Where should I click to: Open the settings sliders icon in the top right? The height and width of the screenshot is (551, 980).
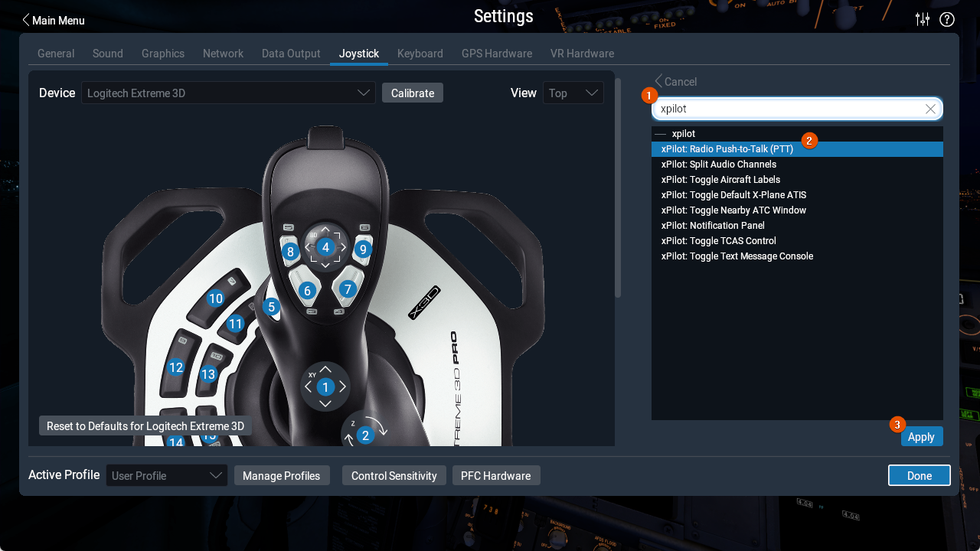pyautogui.click(x=923, y=20)
